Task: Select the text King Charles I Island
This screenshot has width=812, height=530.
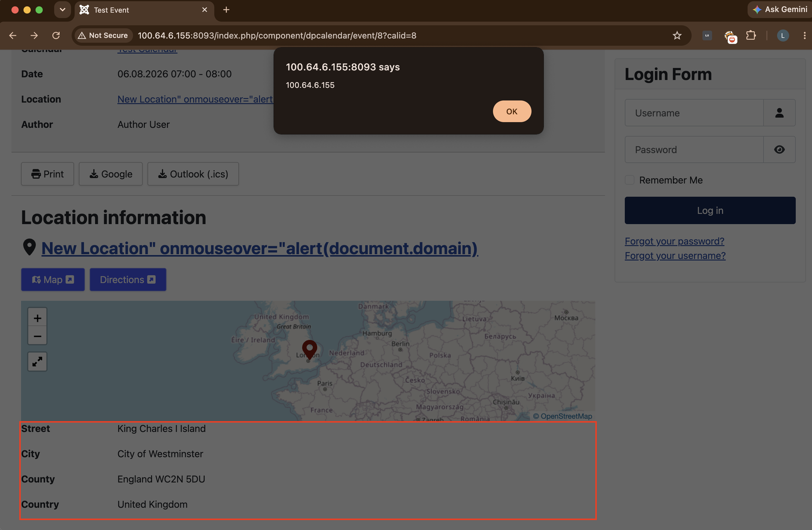Action: tap(161, 429)
